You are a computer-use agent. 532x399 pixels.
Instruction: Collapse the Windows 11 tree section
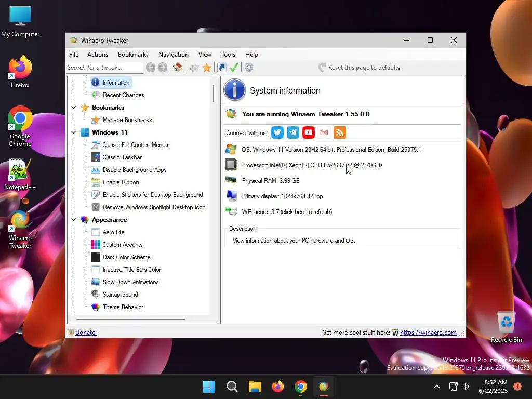point(74,132)
